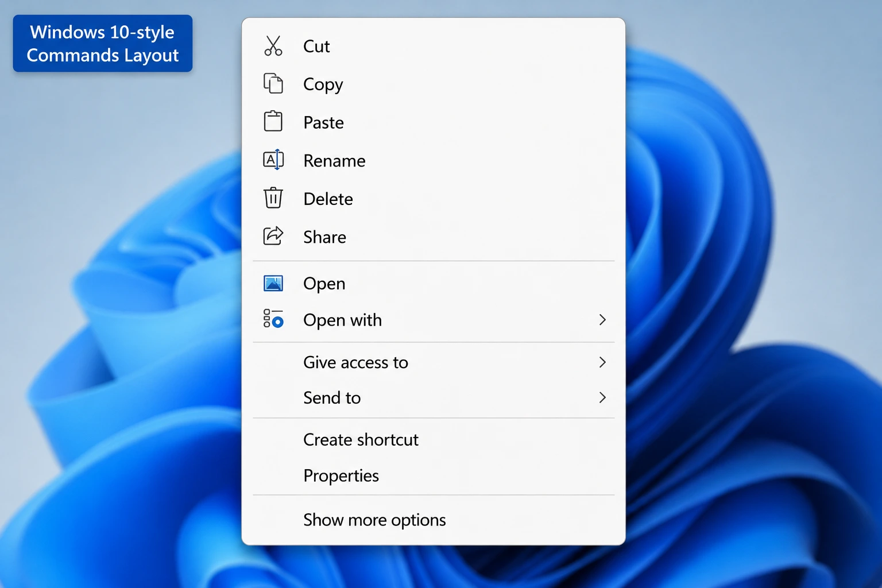Choose Give access to entry
This screenshot has width=882, height=588.
click(434, 362)
